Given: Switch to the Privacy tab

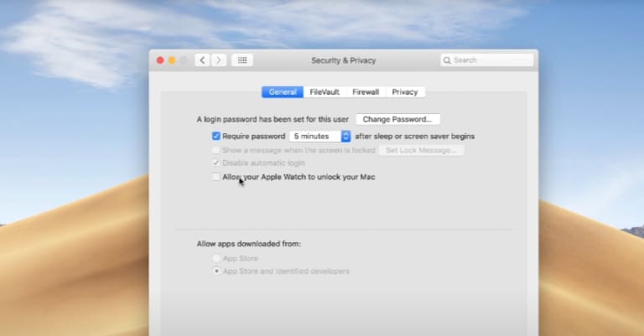Looking at the screenshot, I should 404,92.
